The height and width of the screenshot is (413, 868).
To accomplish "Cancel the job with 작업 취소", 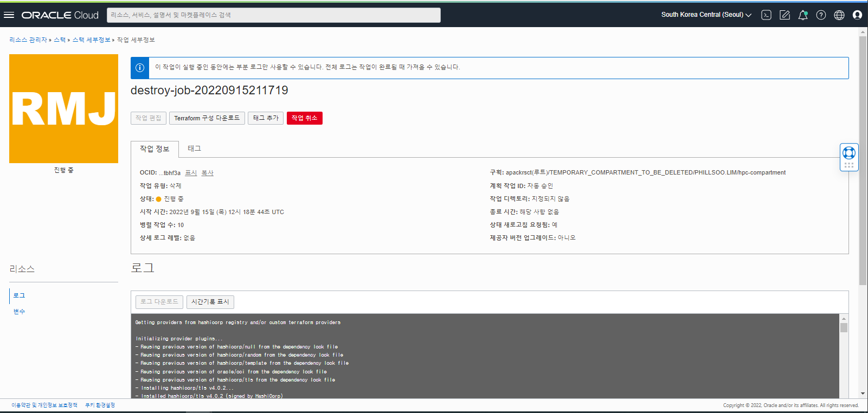I will tap(305, 118).
